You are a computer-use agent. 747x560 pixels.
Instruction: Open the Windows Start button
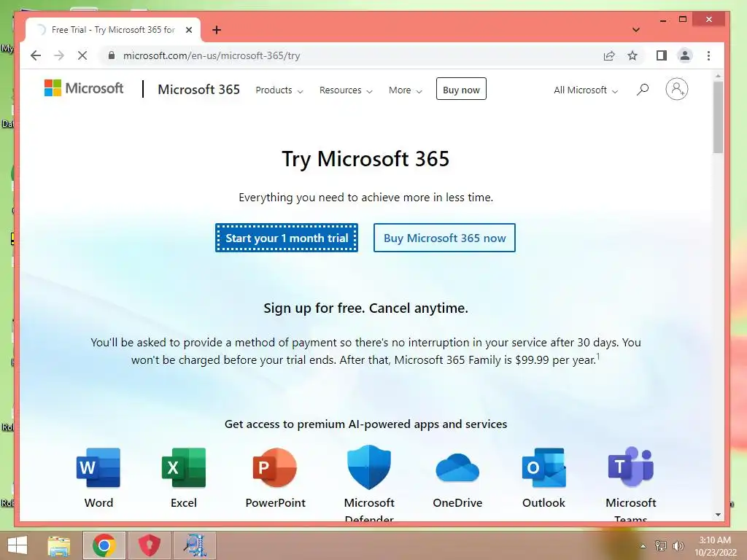click(18, 545)
